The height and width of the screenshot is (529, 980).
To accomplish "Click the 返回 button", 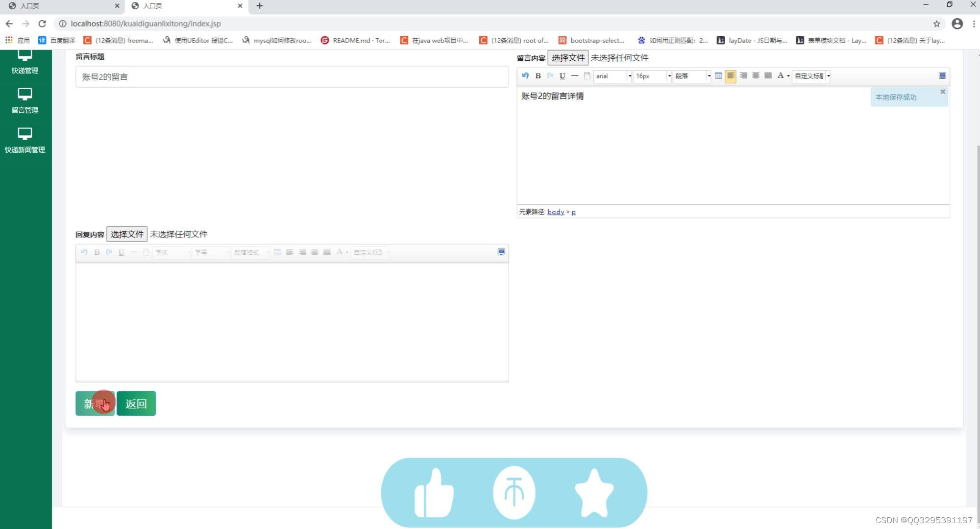I will click(136, 403).
